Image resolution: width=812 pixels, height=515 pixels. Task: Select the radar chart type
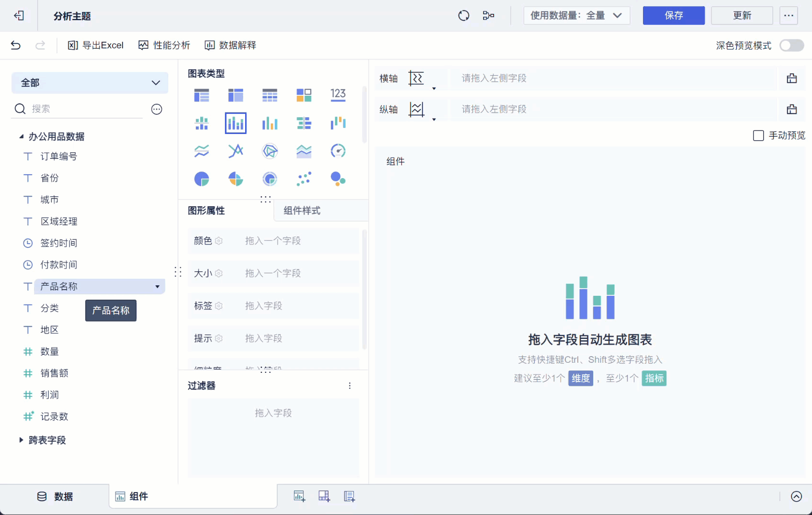(x=270, y=151)
